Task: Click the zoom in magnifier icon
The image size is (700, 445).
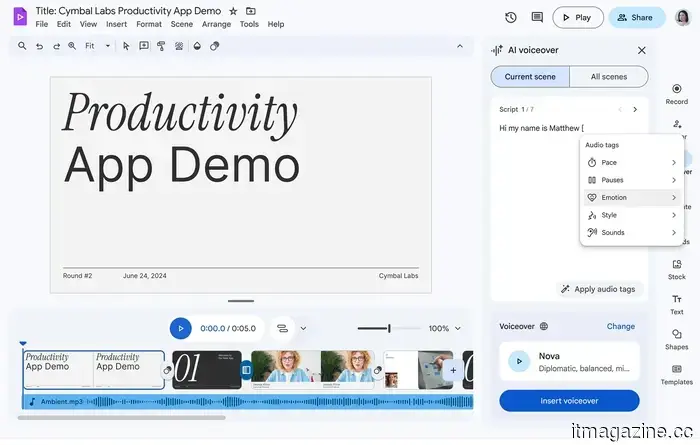Action: pos(72,46)
